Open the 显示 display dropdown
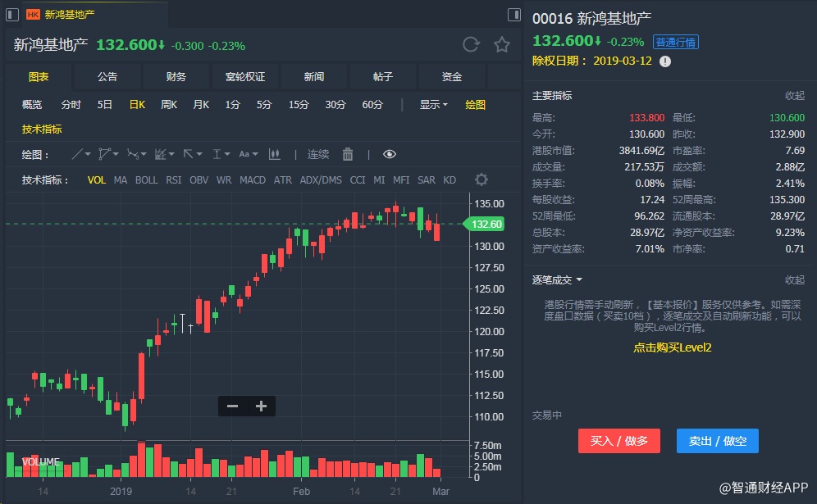The height and width of the screenshot is (504, 817). pyautogui.click(x=433, y=105)
